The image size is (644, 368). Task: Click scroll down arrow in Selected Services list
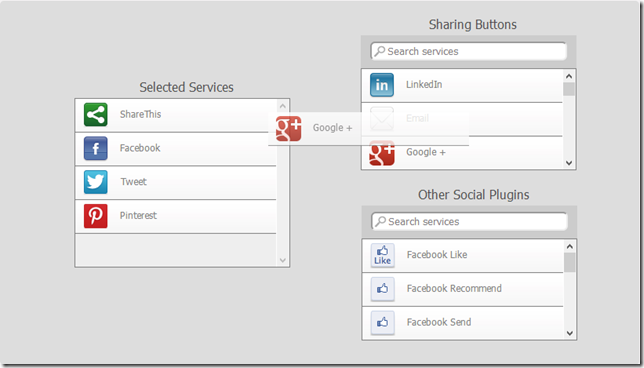coord(283,260)
